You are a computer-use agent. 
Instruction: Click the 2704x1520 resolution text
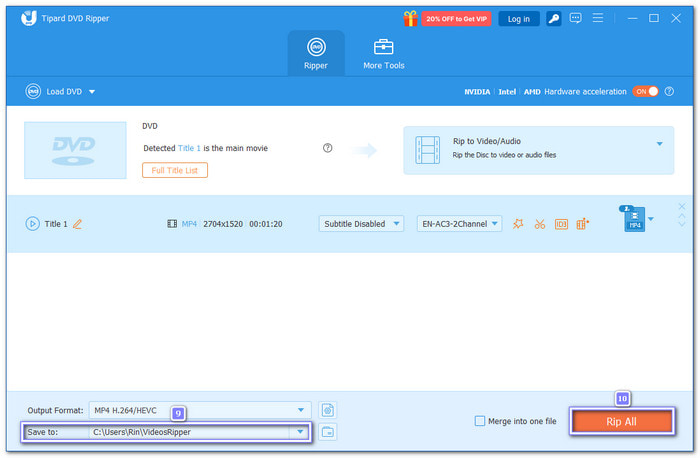(x=223, y=224)
